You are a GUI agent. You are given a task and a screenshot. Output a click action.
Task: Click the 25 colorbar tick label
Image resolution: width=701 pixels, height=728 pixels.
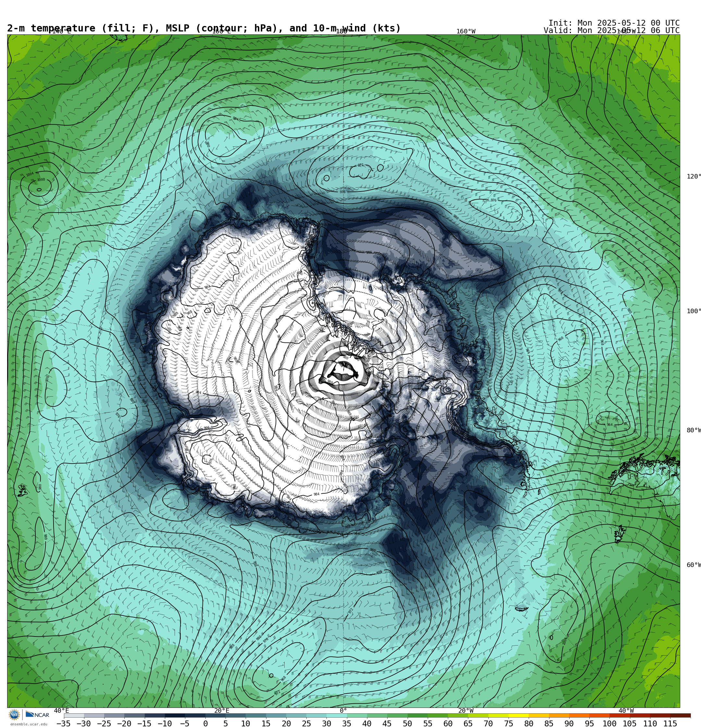[x=306, y=723]
